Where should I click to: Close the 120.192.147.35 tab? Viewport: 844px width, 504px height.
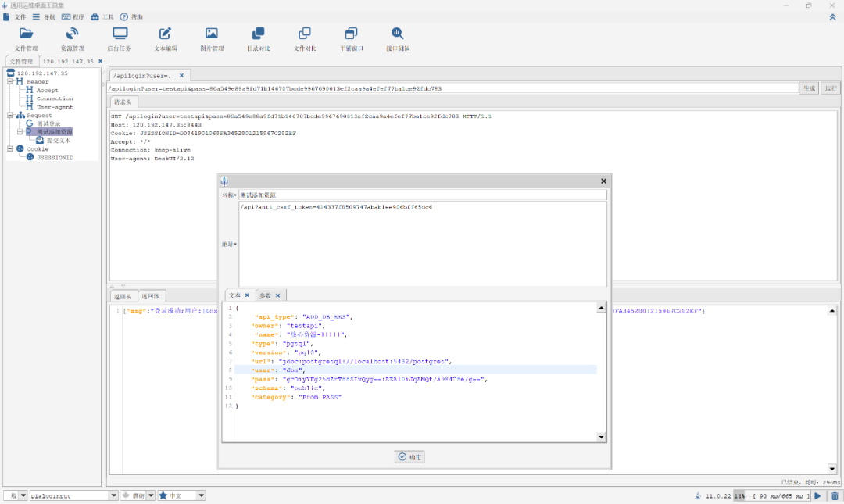coord(100,61)
